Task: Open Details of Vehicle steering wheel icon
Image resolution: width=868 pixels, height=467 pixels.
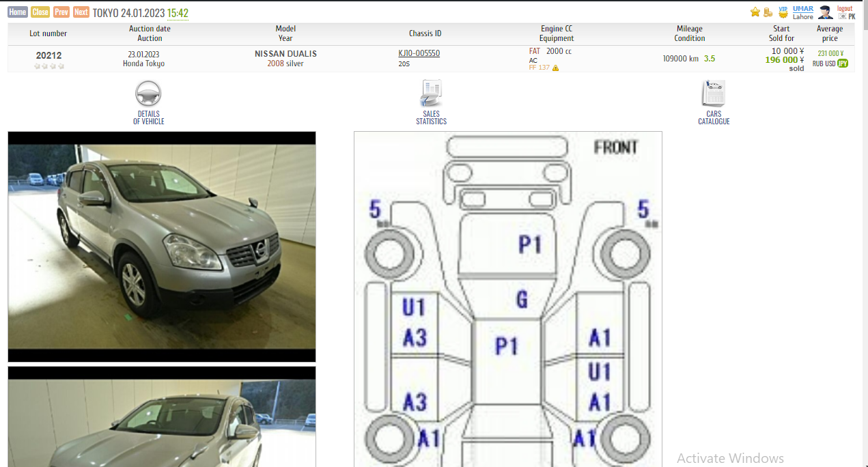Action: coord(148,94)
